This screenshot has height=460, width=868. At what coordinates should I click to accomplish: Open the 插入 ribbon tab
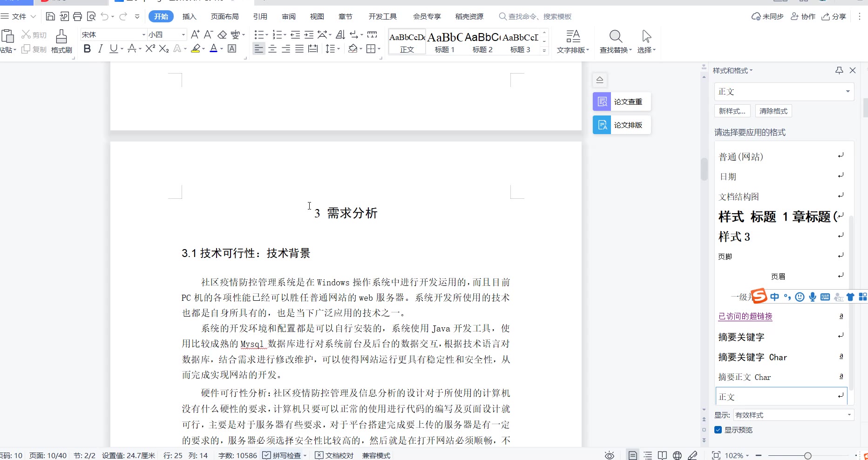tap(190, 16)
